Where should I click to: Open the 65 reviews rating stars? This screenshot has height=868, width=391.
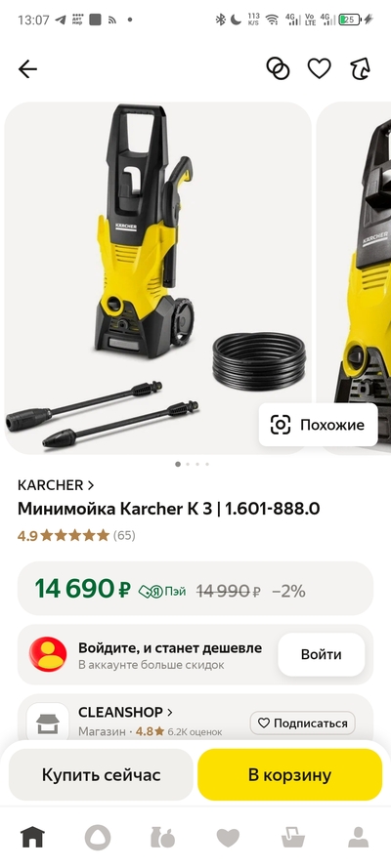[76, 535]
